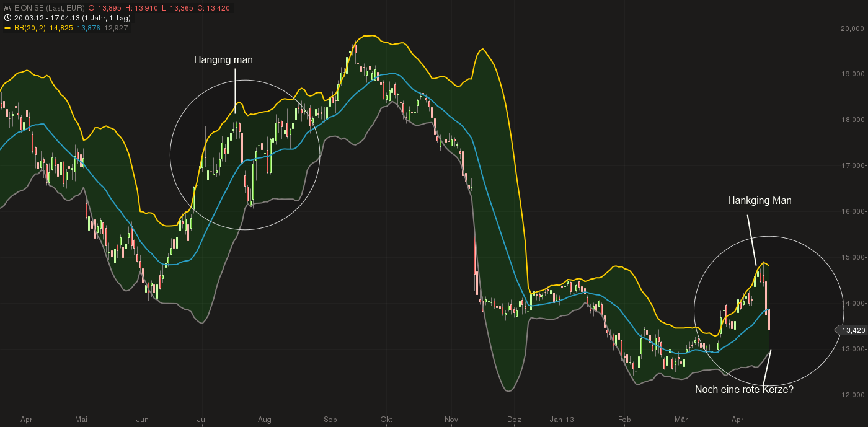
Task: Click the Jan '13 label on the time axis
Action: 562,420
